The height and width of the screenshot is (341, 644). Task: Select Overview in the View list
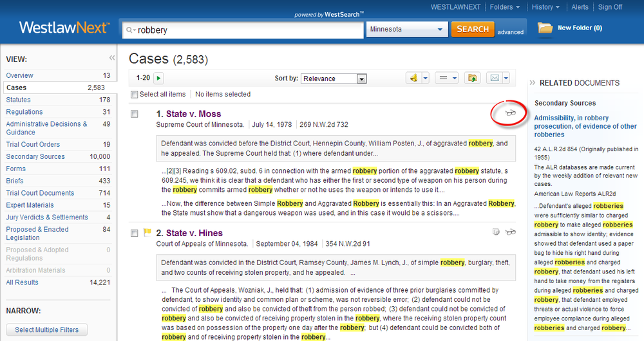[x=19, y=75]
